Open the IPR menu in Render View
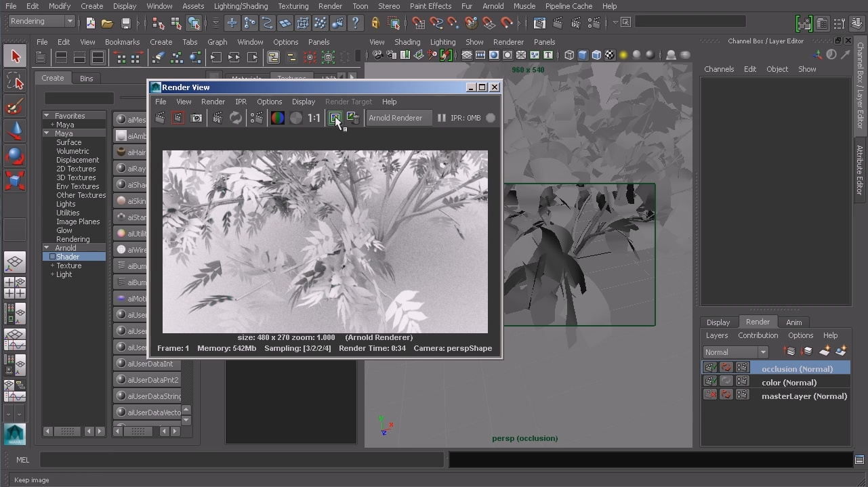This screenshot has height=487, width=868. (x=241, y=102)
